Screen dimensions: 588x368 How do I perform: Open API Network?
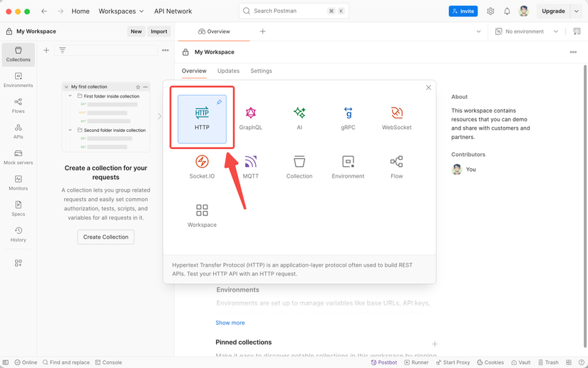173,11
